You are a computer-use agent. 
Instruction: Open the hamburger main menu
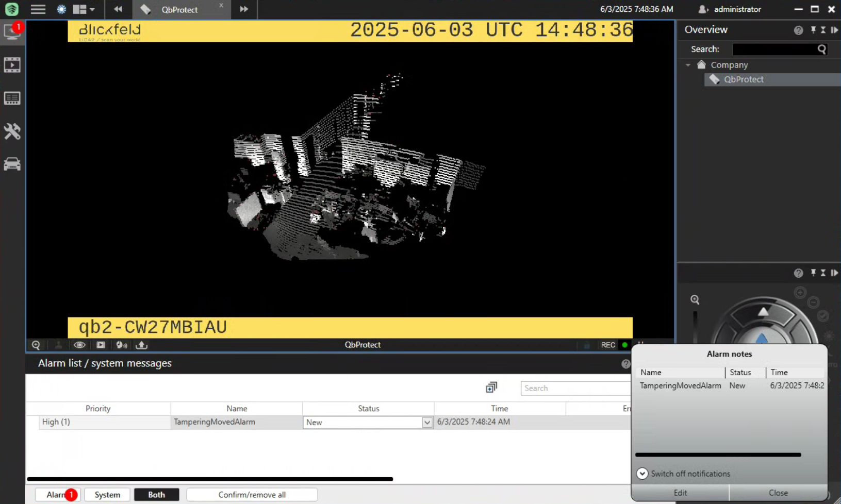tap(38, 9)
